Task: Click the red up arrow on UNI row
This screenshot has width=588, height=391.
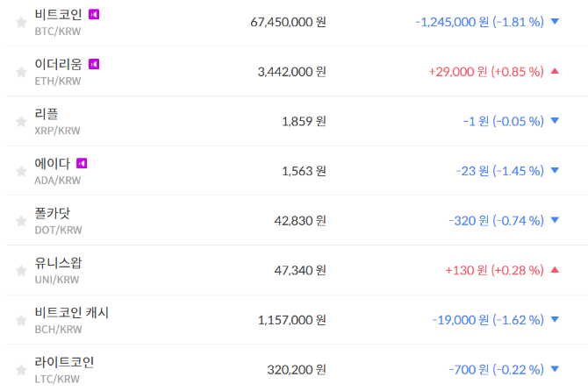Action: pyautogui.click(x=554, y=269)
